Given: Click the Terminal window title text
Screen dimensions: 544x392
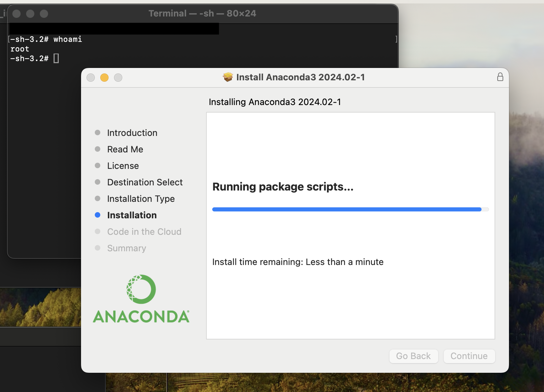Looking at the screenshot, I should tap(202, 13).
